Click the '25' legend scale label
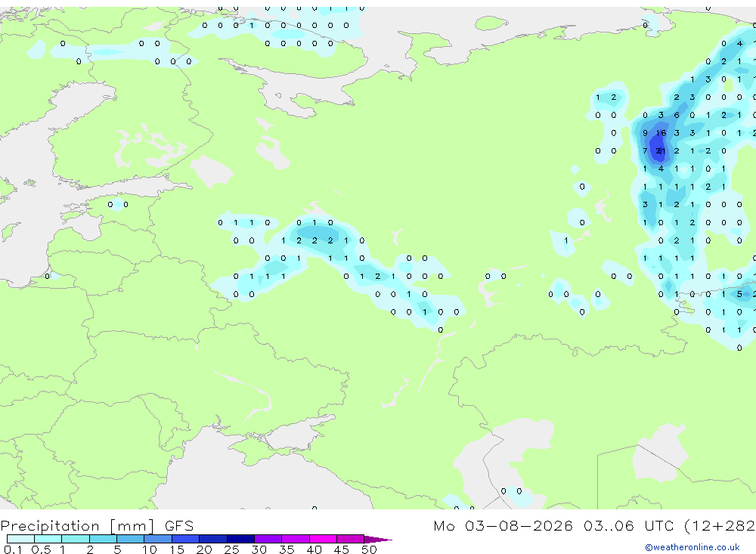This screenshot has height=554, width=756. [231, 549]
